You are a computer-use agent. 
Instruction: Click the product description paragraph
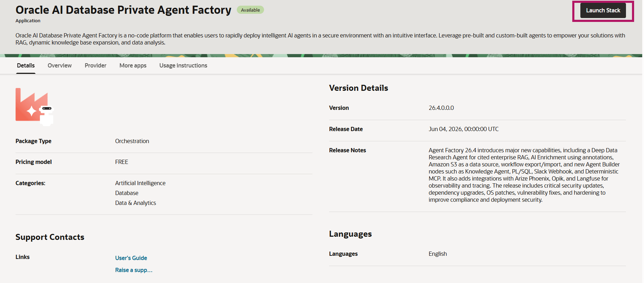(320, 39)
